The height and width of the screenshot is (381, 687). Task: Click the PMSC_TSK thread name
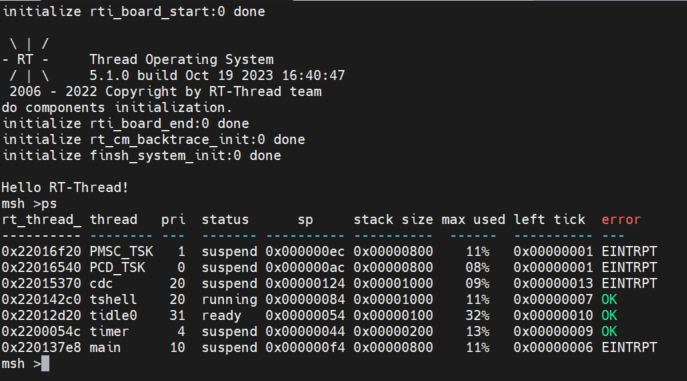pyautogui.click(x=121, y=252)
